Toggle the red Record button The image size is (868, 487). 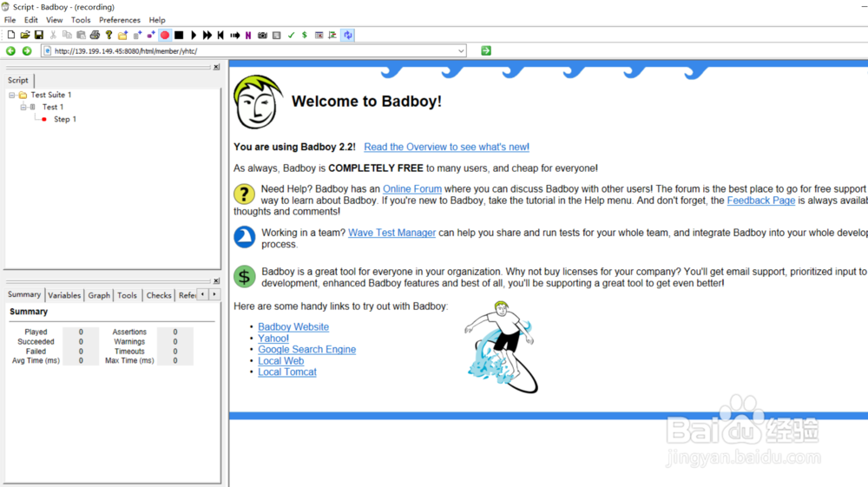(x=164, y=35)
